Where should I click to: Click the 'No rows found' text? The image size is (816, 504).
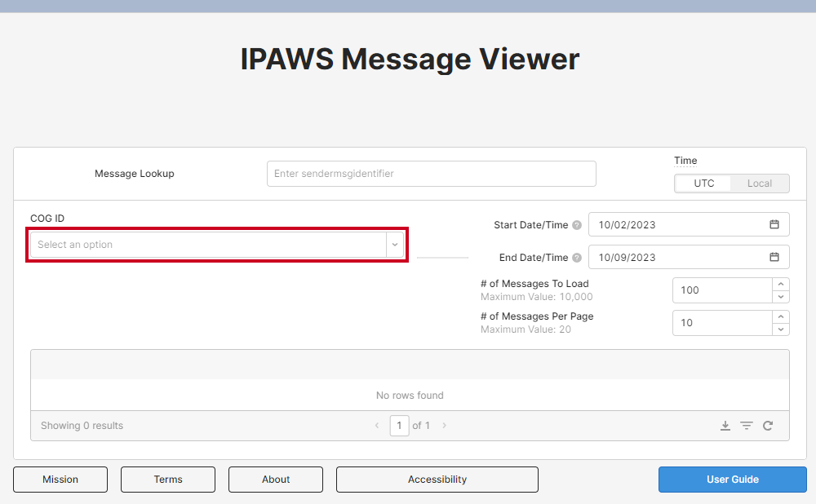coord(410,396)
